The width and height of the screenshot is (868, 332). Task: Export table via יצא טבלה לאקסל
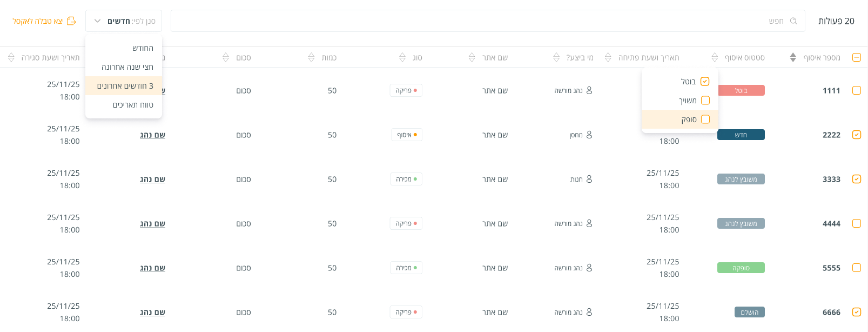(x=44, y=21)
